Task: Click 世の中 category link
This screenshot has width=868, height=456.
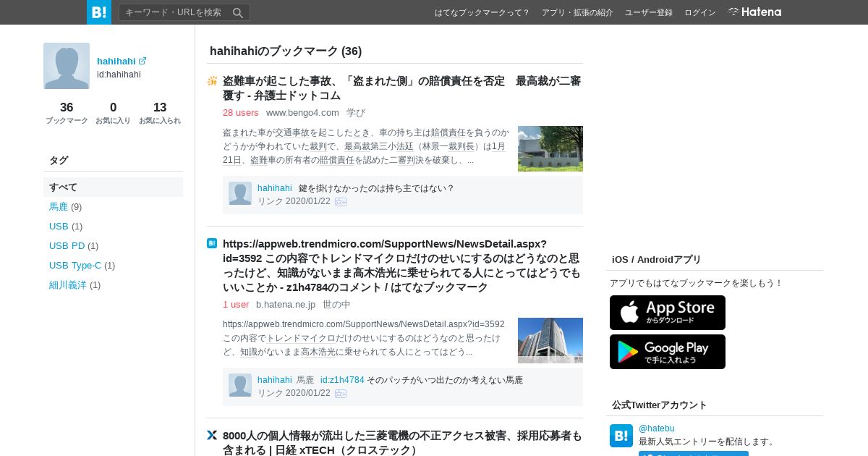Action: click(x=336, y=304)
